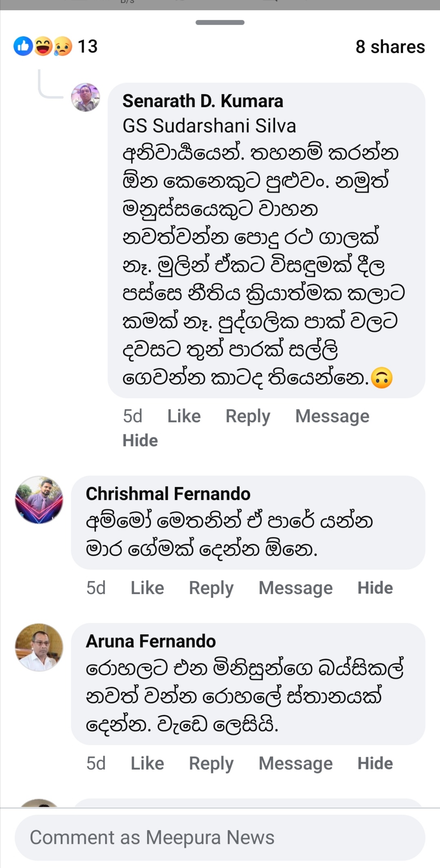
Task: Reply to Aruna Fernando's comment
Action: pos(211,763)
